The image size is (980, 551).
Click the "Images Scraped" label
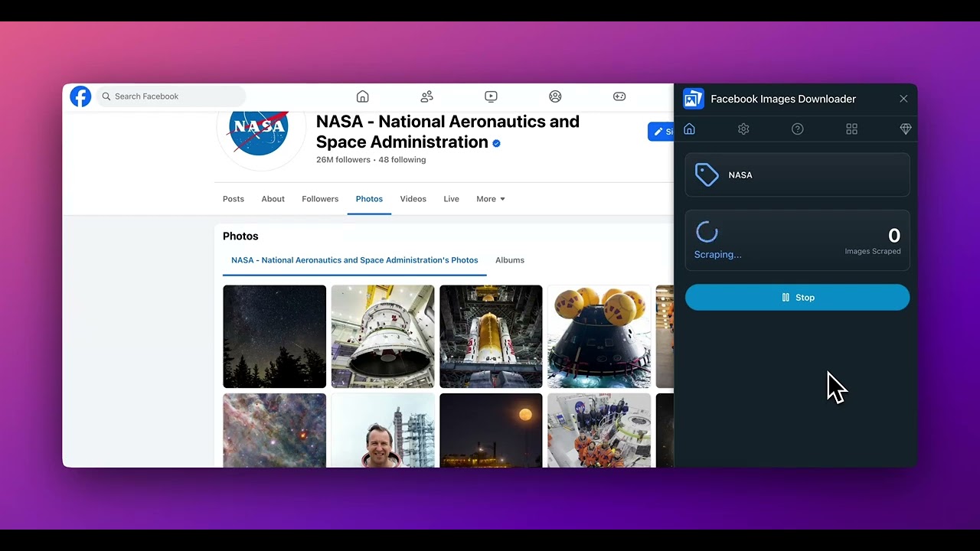coord(873,251)
